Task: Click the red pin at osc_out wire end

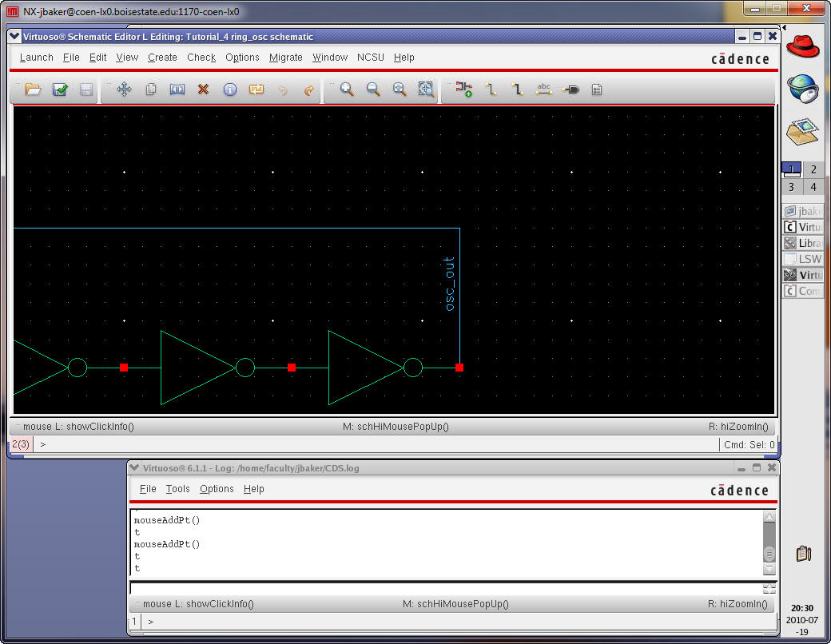Action: tap(459, 368)
